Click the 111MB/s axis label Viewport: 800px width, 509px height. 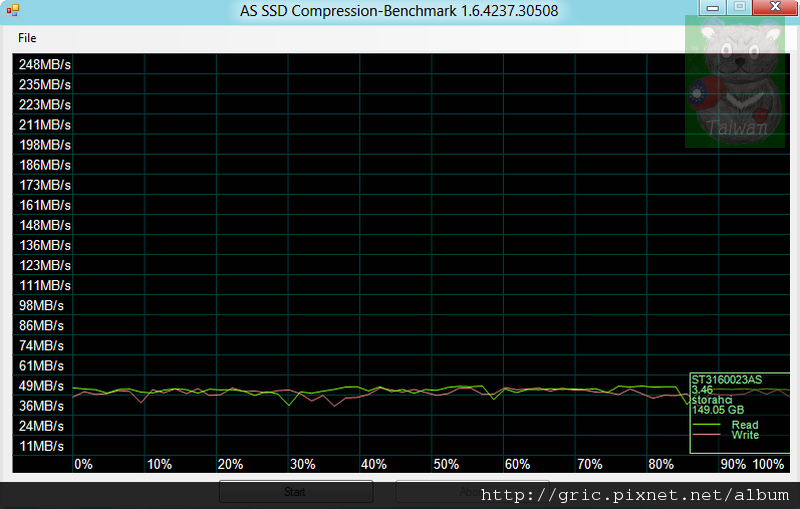tap(45, 285)
